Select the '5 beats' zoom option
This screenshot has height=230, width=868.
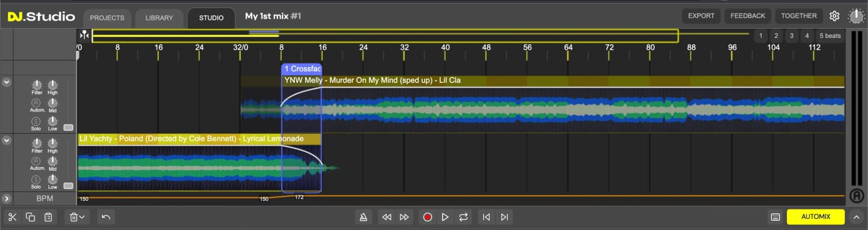[830, 36]
